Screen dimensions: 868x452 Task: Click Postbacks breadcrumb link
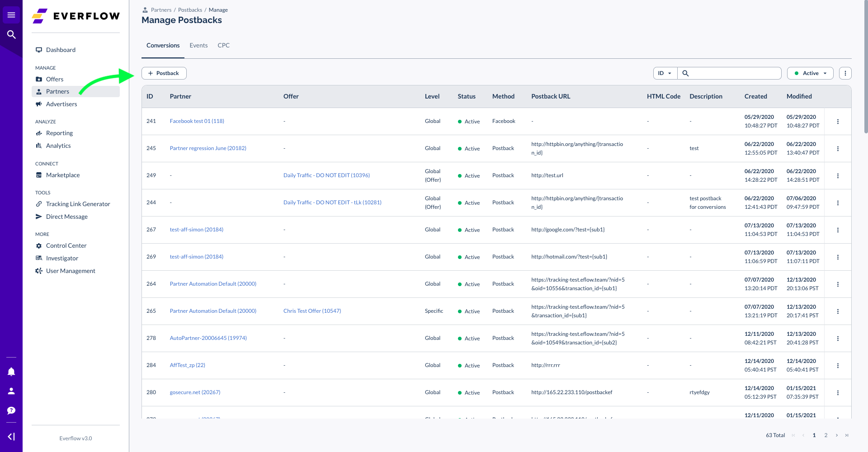(190, 10)
